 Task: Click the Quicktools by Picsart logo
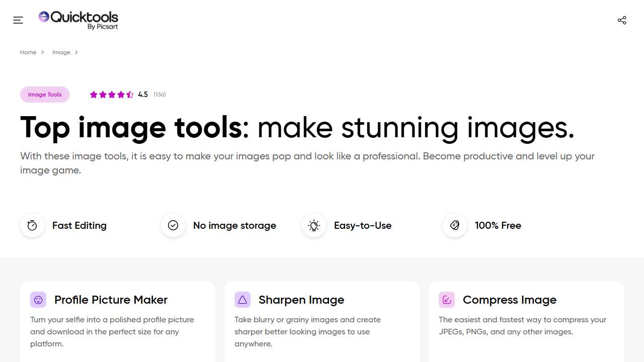click(x=78, y=20)
